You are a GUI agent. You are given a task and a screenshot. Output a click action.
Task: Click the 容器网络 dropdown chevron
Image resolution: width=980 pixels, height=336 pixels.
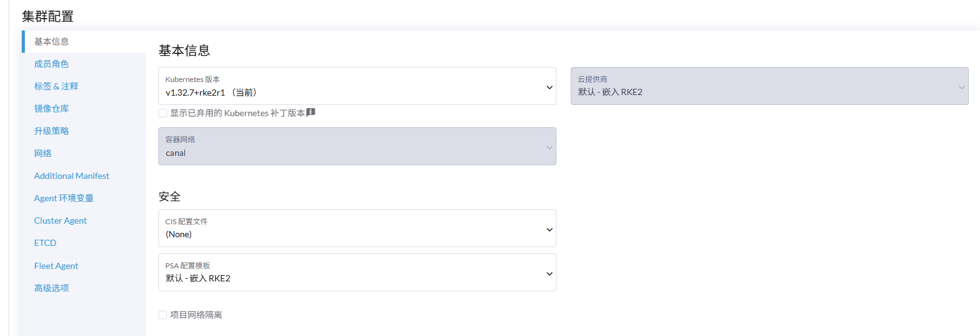click(550, 148)
